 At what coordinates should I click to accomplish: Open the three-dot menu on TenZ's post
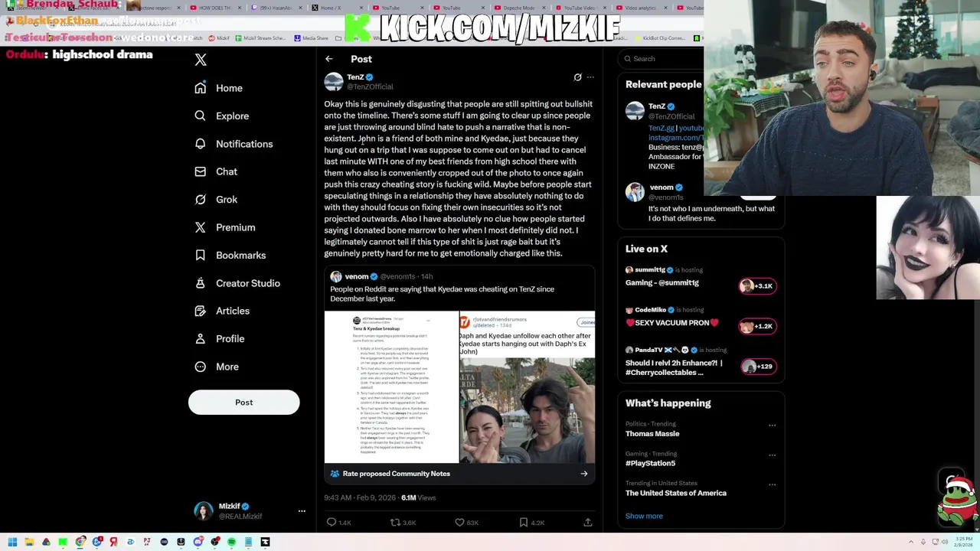coord(590,77)
